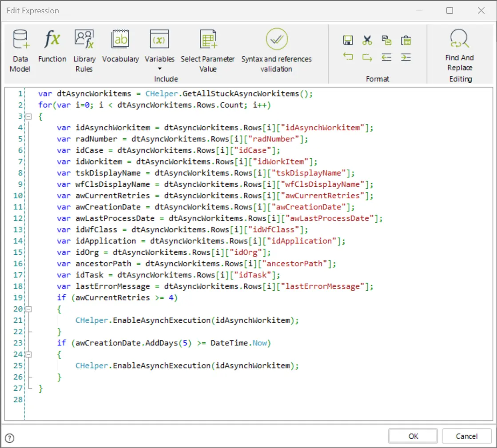
Task: Click the "idOrg" string on line 15
Action: pyautogui.click(x=246, y=252)
